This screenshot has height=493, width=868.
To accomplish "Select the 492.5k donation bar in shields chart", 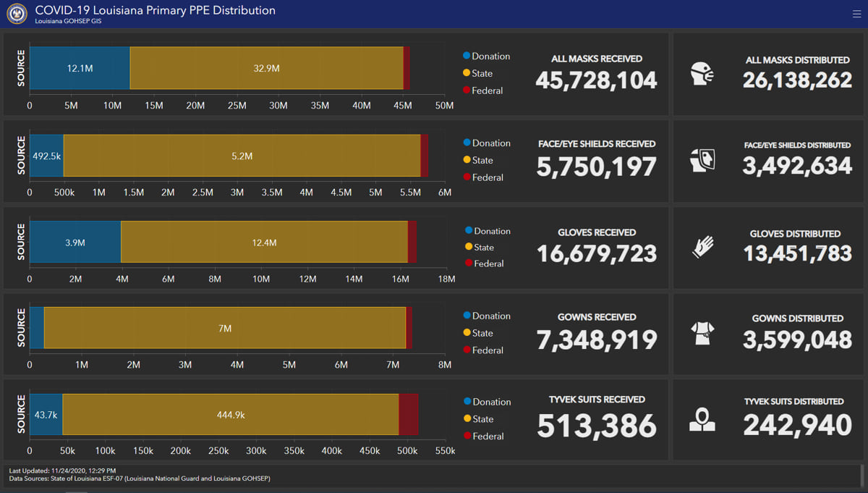I will 46,156.
